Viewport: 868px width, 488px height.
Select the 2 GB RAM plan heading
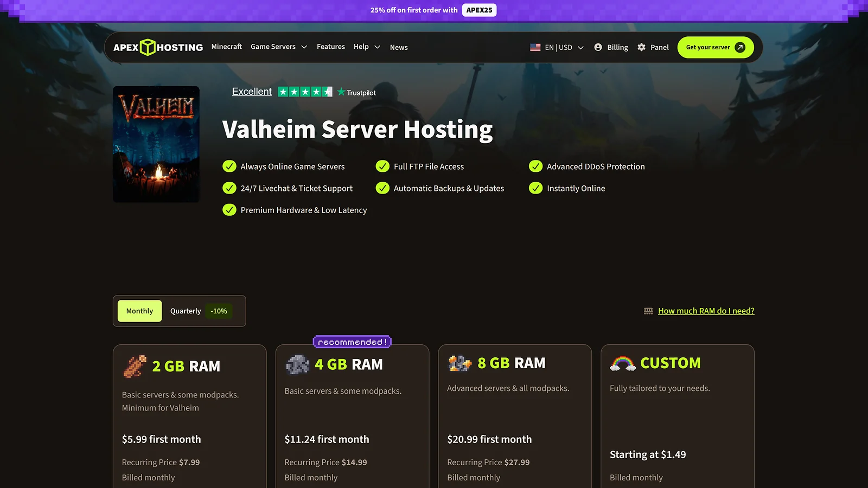point(186,366)
